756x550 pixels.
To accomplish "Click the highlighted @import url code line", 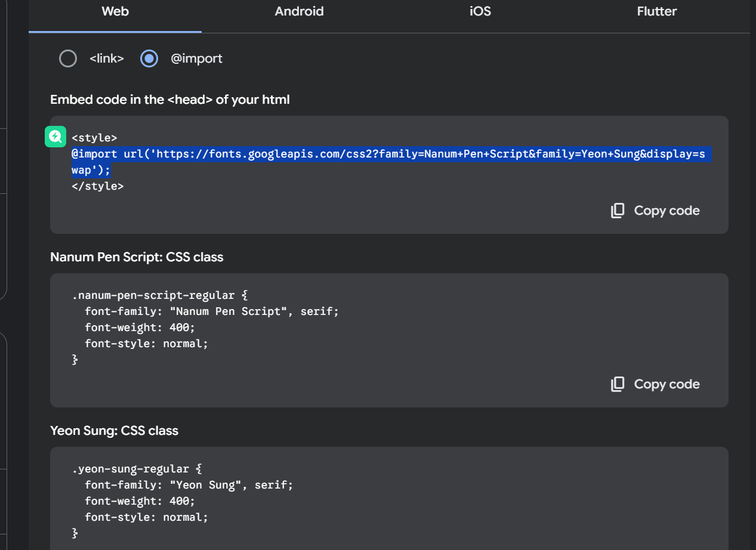I will point(388,155).
